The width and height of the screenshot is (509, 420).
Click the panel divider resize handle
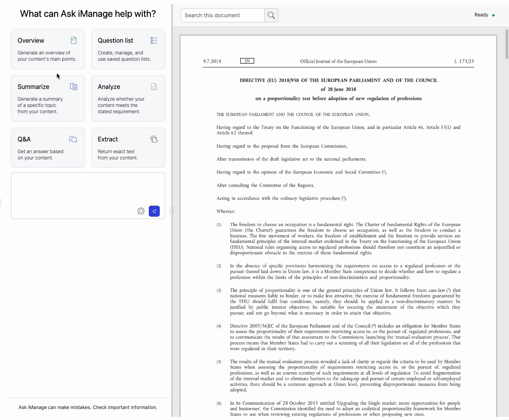tap(173, 211)
